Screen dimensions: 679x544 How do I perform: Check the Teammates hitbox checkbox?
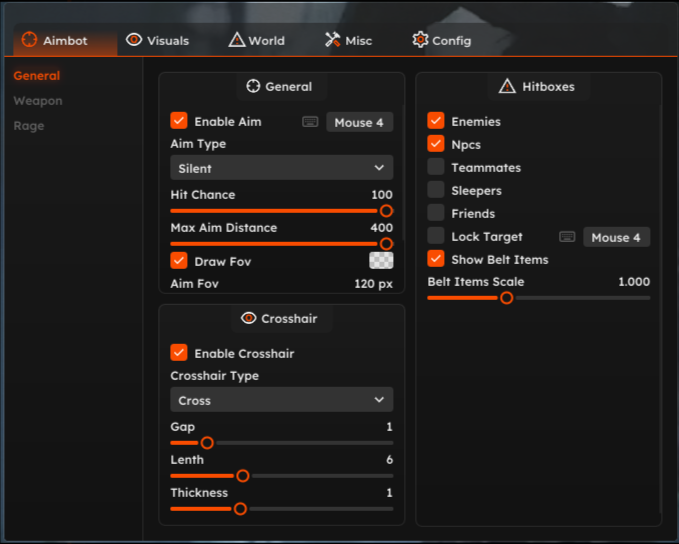tap(436, 167)
